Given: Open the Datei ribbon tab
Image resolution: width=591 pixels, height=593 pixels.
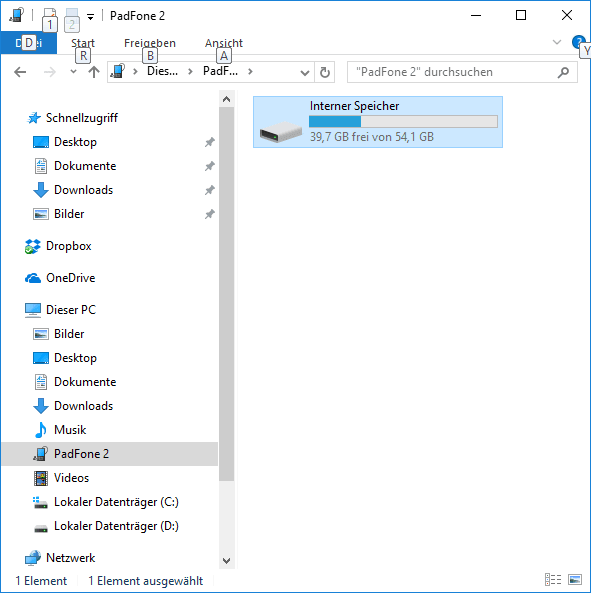Looking at the screenshot, I should click(x=29, y=43).
